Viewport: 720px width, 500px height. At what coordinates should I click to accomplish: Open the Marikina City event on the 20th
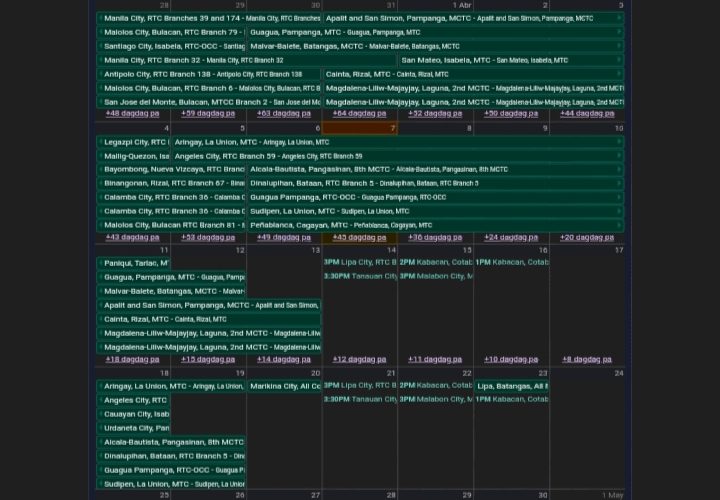[x=284, y=386]
